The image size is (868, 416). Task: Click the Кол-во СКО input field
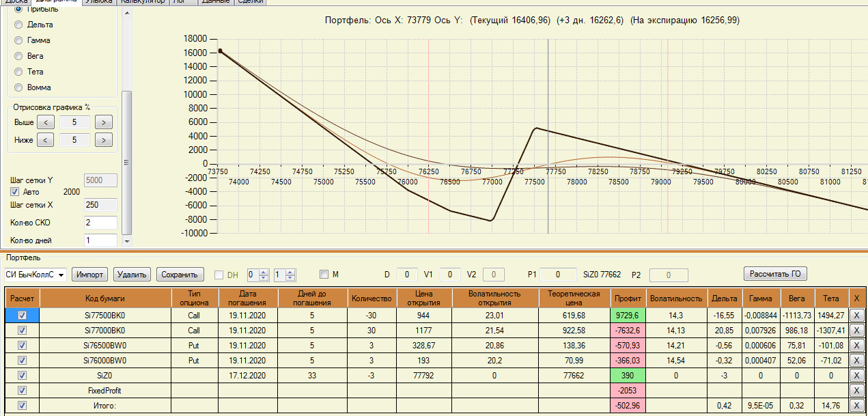[x=100, y=223]
